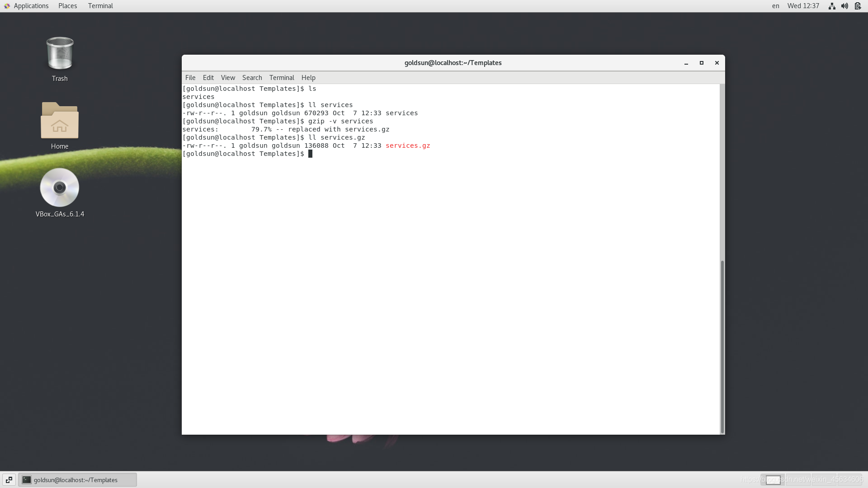Click the Edit menu in terminal
Viewport: 868px width, 488px height.
tap(208, 77)
